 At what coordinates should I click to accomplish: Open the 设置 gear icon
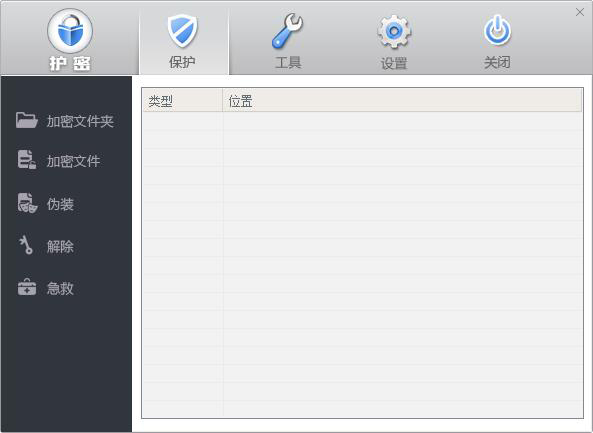[x=394, y=32]
